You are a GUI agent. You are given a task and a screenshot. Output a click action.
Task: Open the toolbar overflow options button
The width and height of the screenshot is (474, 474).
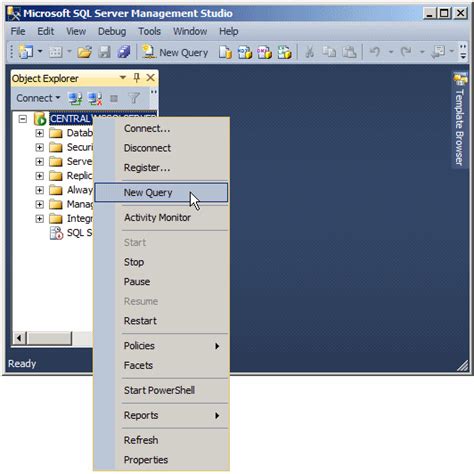463,52
